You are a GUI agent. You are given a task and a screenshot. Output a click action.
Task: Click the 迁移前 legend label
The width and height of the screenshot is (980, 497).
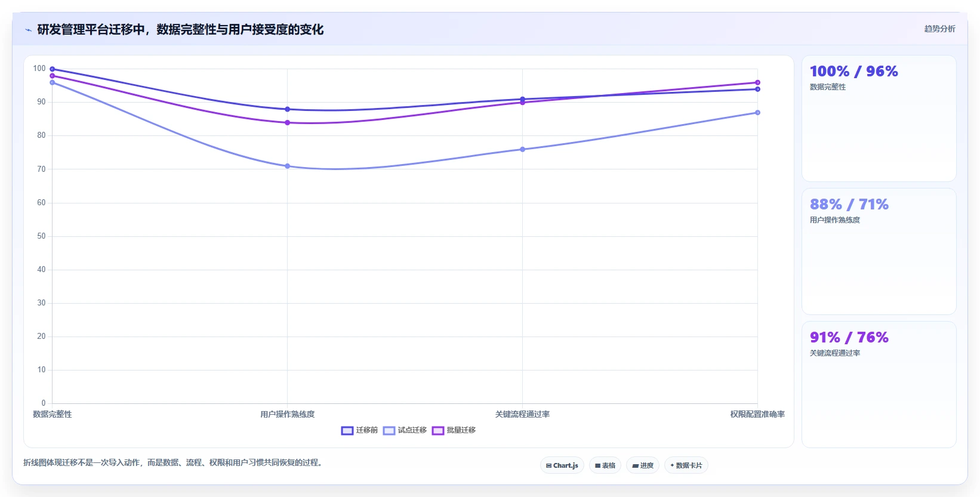point(367,430)
